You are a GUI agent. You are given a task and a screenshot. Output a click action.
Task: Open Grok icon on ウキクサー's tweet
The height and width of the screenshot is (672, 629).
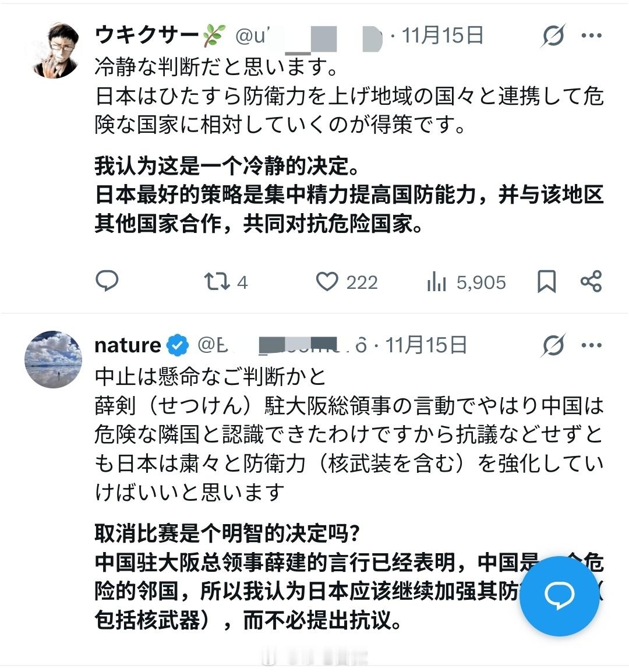553,36
